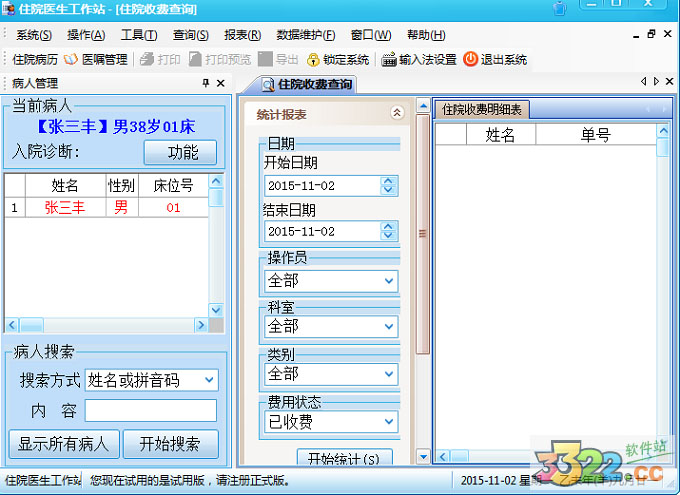This screenshot has height=495, width=680.
Task: Click the 功能 button
Action: click(180, 152)
